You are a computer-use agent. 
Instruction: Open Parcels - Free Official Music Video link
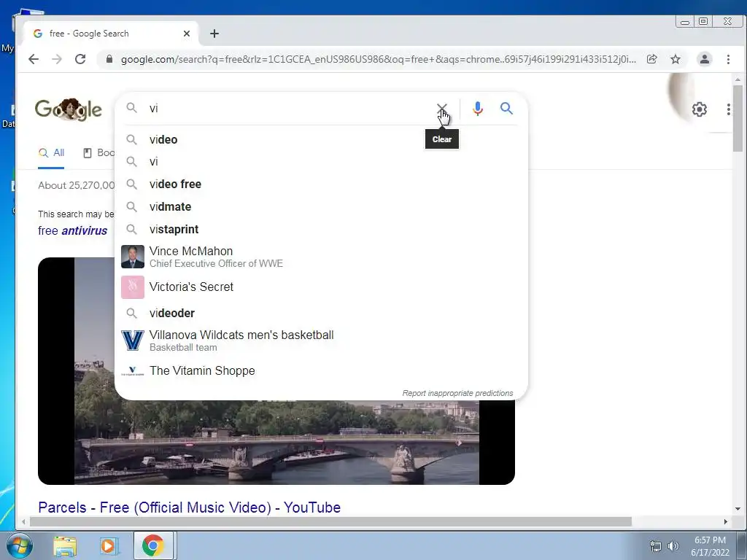[x=189, y=507]
